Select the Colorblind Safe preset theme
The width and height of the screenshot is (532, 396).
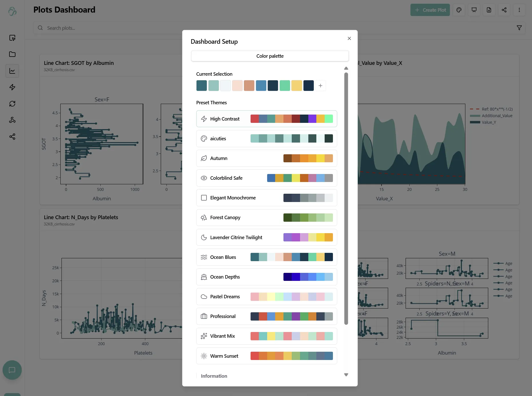pos(266,178)
